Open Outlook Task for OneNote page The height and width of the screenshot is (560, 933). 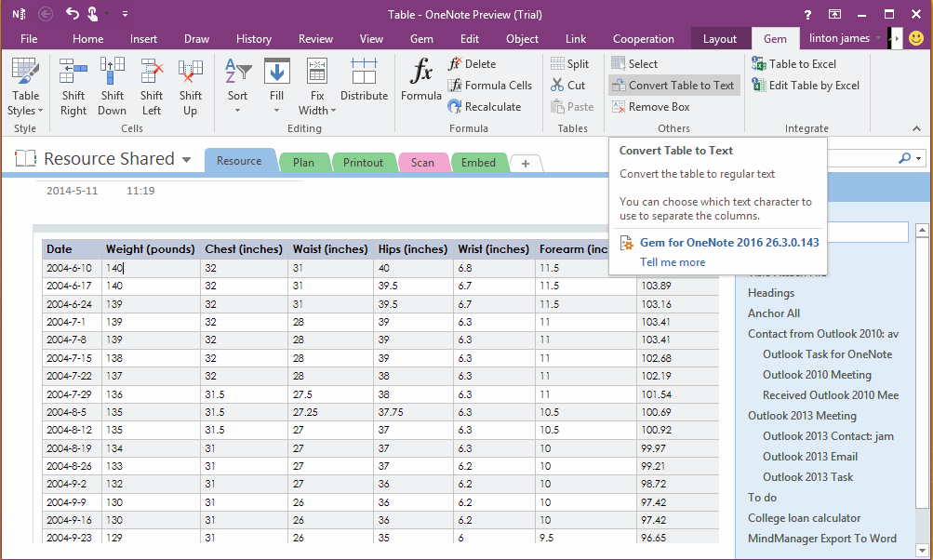[828, 354]
